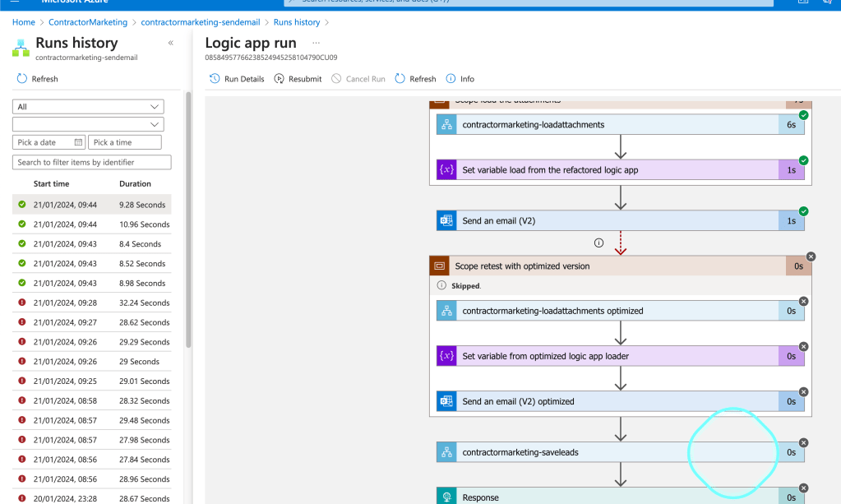Click the Pick a time field
Screen dimensions: 841x504
coord(124,142)
